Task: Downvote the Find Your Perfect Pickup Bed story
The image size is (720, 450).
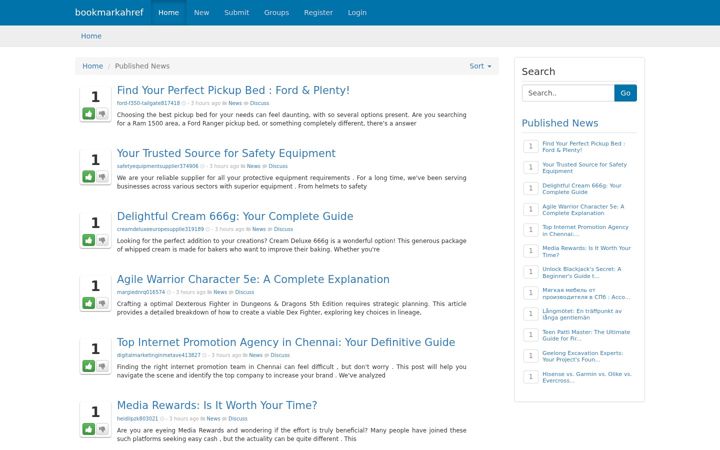Action: point(102,113)
